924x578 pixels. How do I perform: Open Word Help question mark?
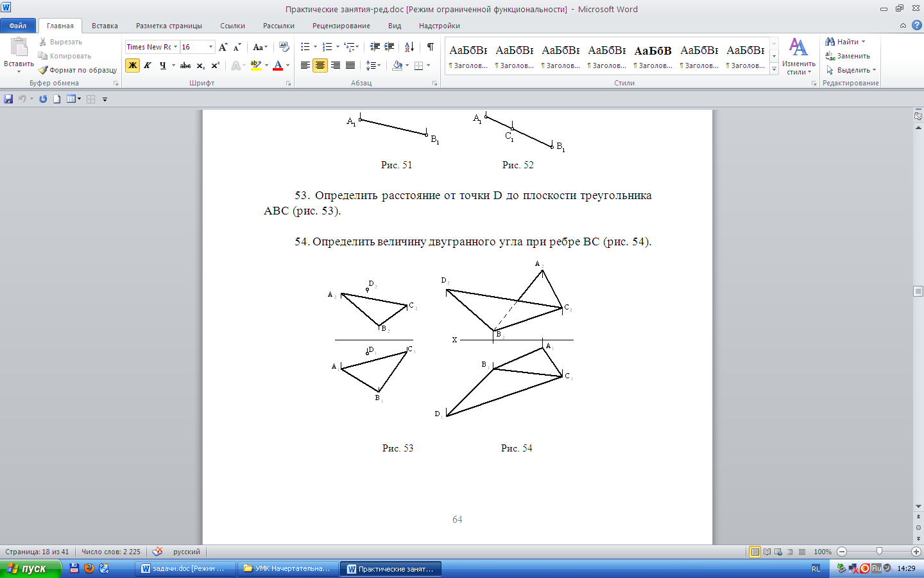[x=916, y=26]
